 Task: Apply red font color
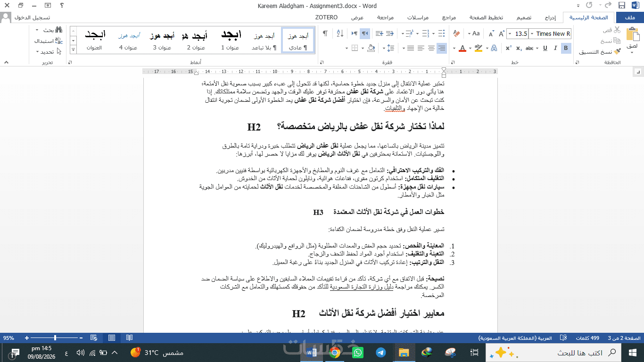coord(462,48)
